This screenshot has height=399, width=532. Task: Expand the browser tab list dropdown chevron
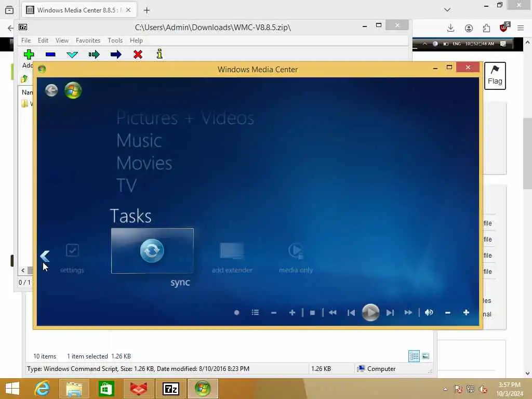[x=447, y=10]
